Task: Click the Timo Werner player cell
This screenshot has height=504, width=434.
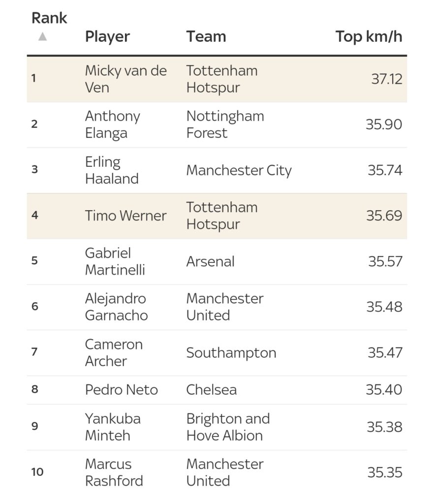Action: pyautogui.click(x=125, y=216)
